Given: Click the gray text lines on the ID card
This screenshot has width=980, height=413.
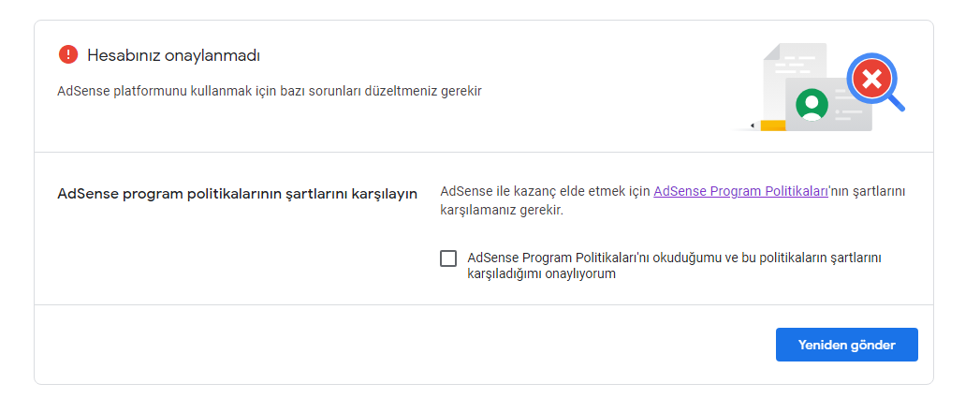Looking at the screenshot, I should point(849,105).
